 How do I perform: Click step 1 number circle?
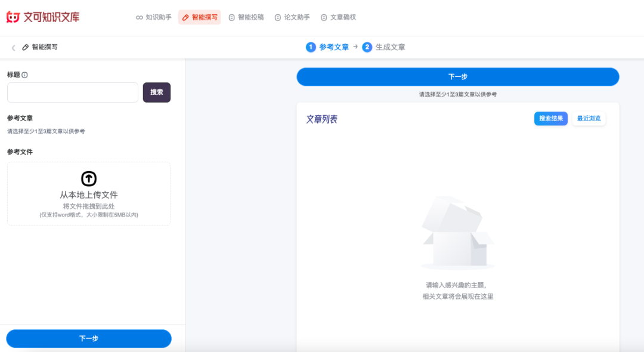point(311,47)
